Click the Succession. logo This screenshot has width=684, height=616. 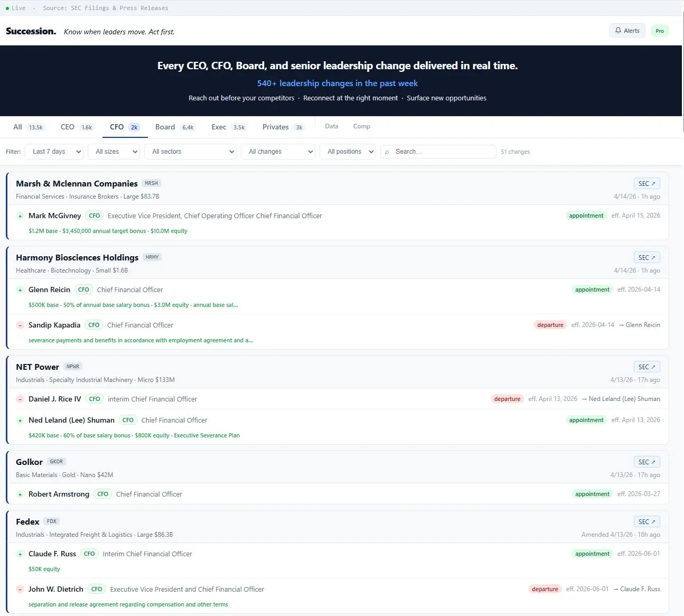(31, 31)
